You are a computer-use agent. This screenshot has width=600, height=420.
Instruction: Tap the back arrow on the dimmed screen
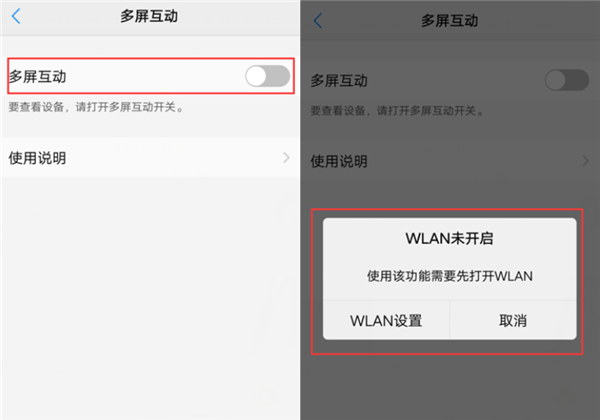[318, 21]
